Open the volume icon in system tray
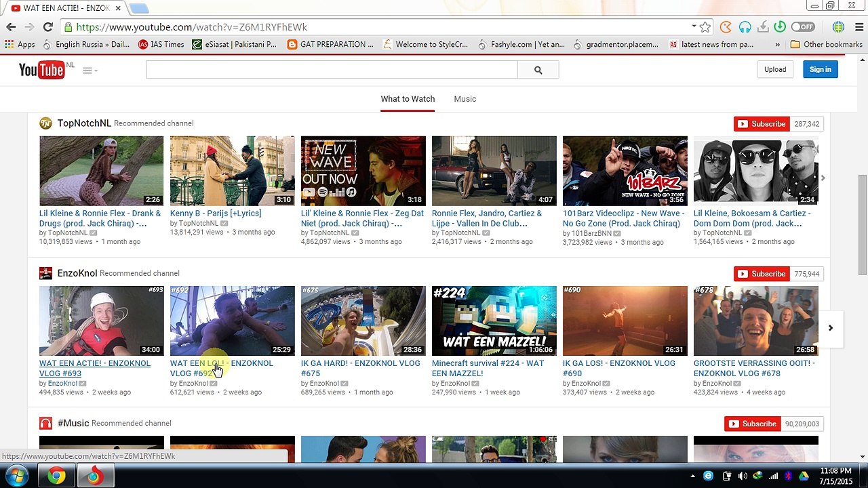 (743, 476)
